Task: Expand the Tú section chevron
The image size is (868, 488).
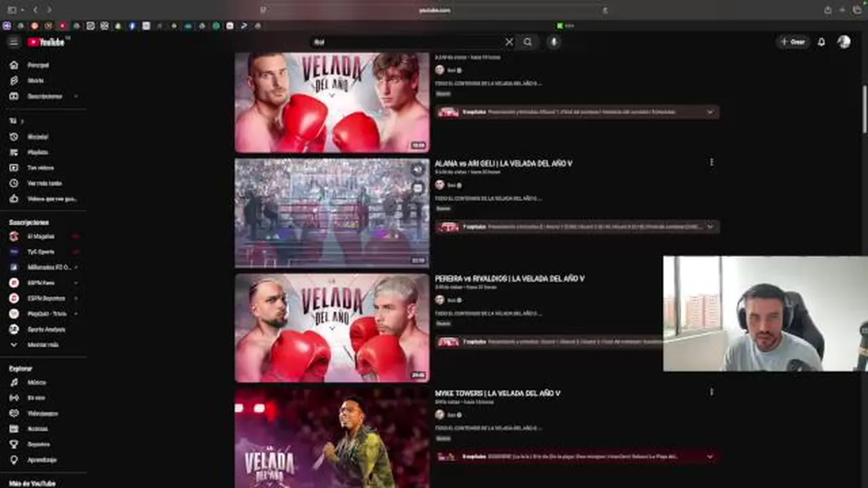Action: pos(22,121)
